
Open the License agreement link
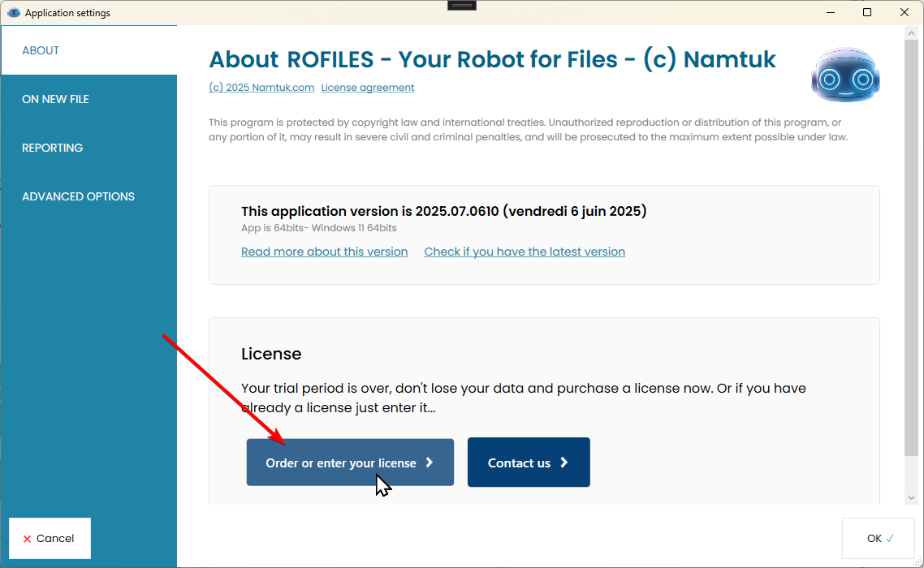point(368,87)
